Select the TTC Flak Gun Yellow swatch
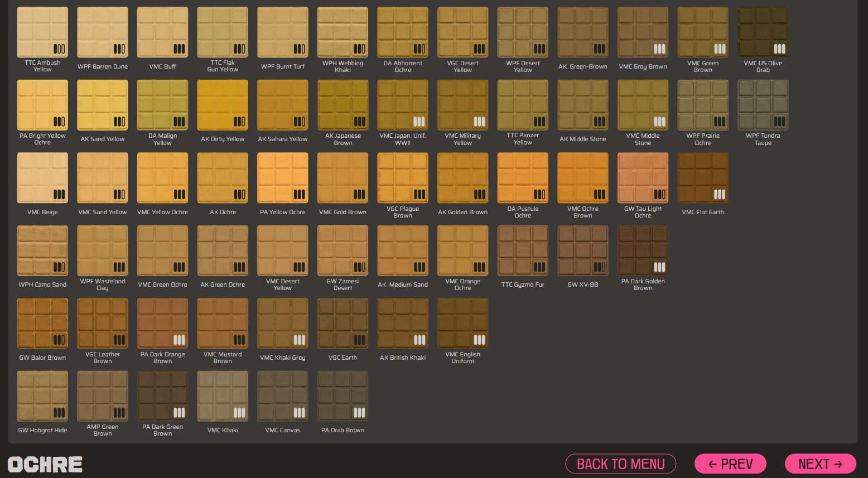The width and height of the screenshot is (868, 478). click(223, 32)
